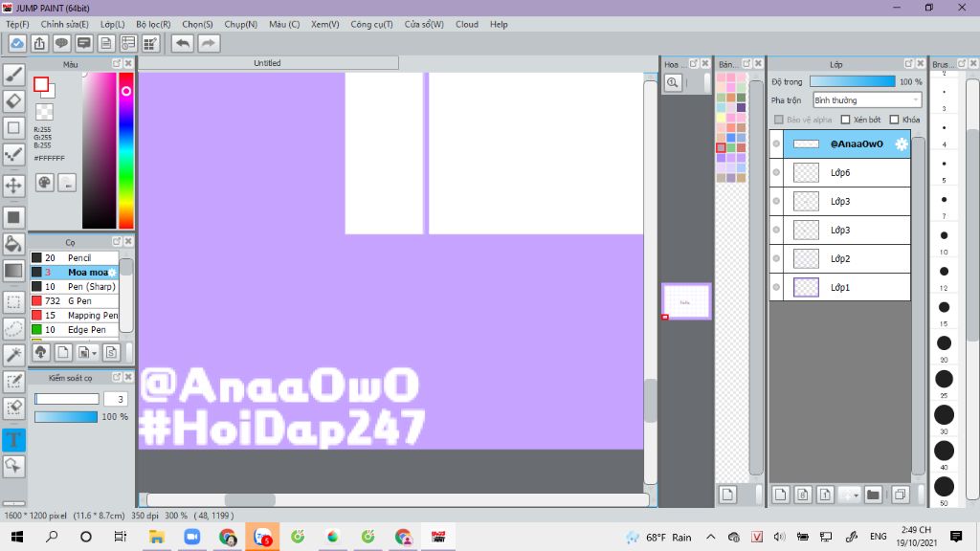
Task: Download cloud brush in Cọ panel
Action: coord(40,352)
